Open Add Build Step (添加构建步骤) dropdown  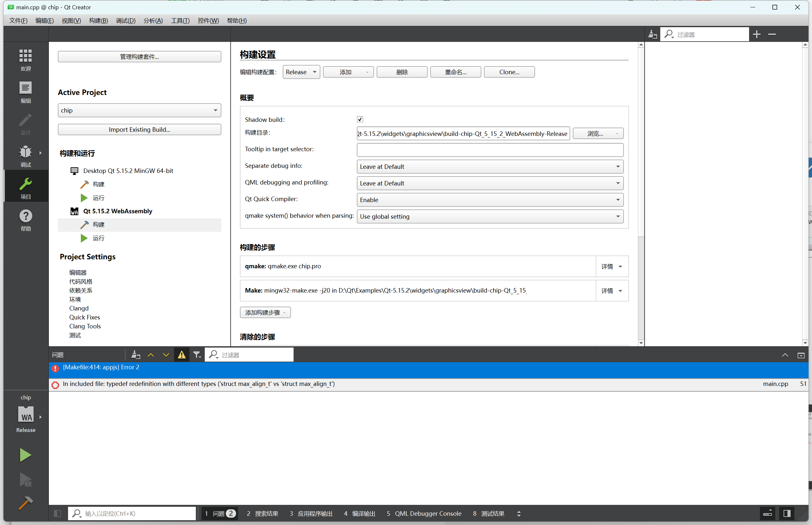(x=265, y=313)
